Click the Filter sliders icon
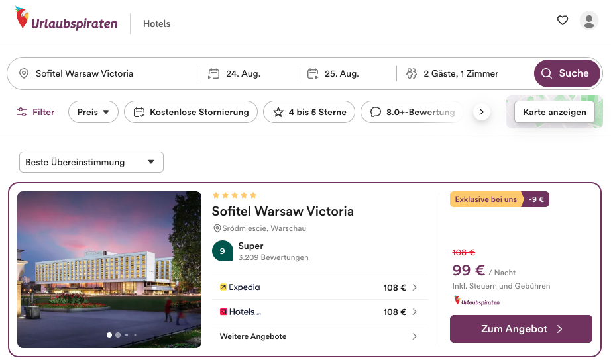Screen dimensions: 611x364 [22, 112]
